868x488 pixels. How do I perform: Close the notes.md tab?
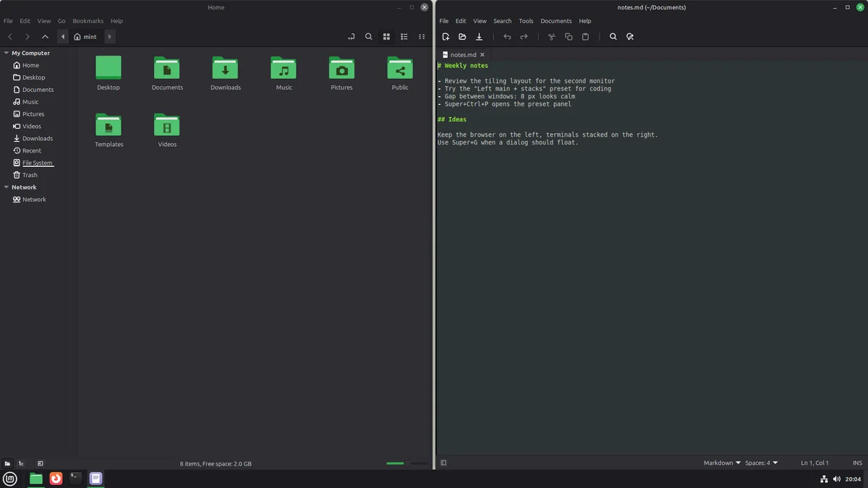click(x=482, y=55)
